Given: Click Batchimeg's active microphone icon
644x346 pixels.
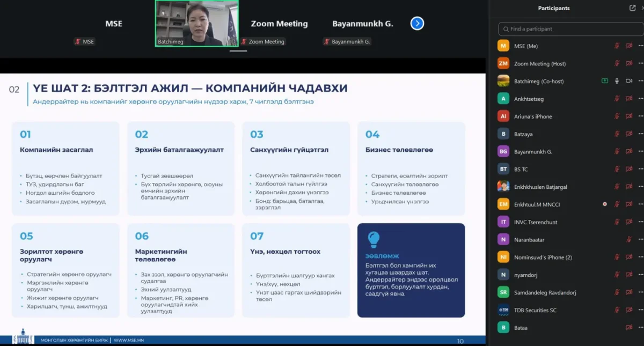Looking at the screenshot, I should point(617,81).
